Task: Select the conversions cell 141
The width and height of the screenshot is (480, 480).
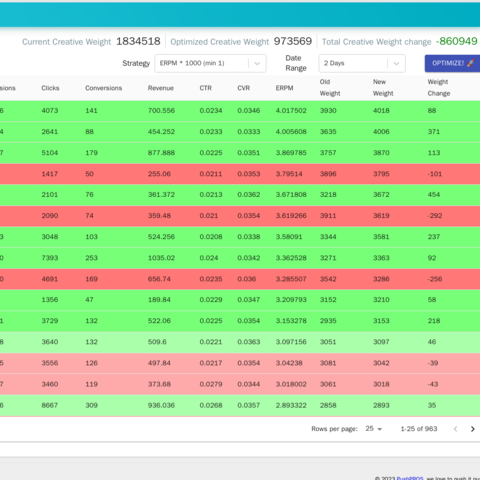Action: [91, 111]
